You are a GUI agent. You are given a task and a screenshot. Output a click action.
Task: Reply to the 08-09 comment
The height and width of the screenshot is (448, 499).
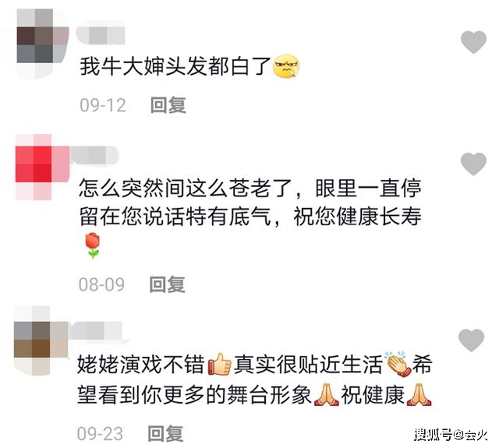coord(167,284)
